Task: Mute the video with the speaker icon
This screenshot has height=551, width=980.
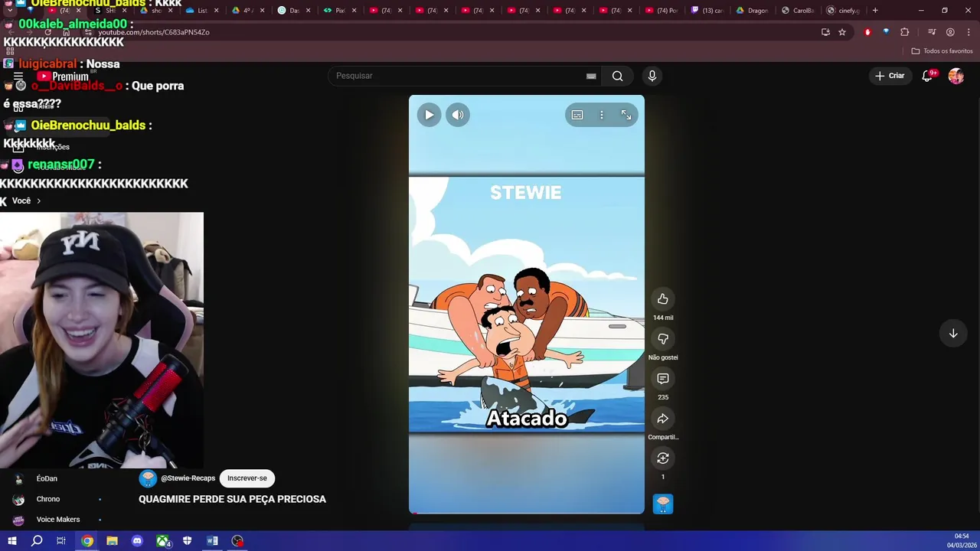Action: click(458, 115)
